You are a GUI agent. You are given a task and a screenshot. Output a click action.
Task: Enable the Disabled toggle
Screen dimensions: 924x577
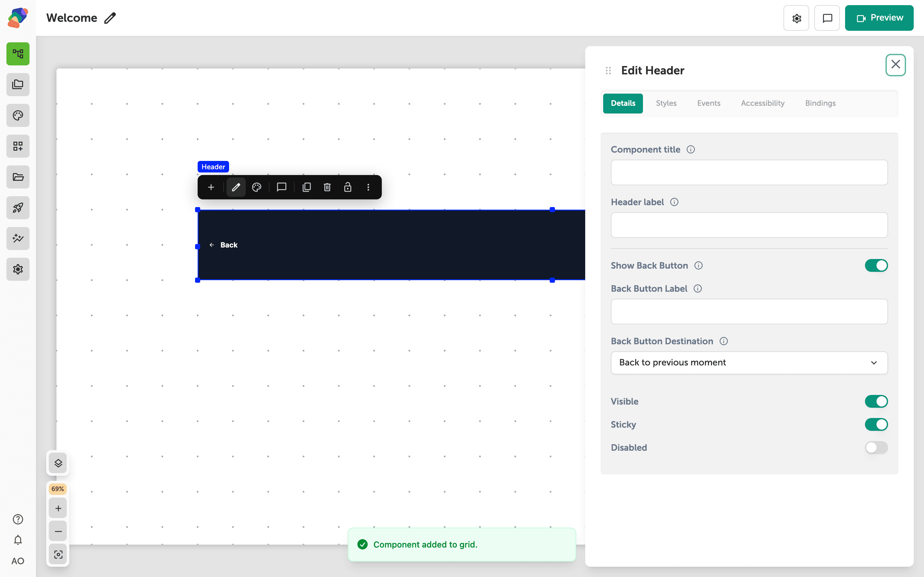click(x=876, y=447)
